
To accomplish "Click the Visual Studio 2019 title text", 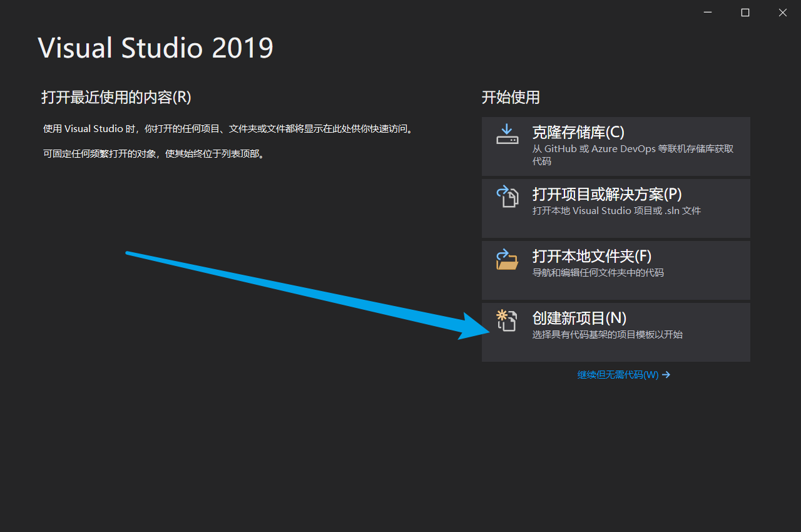I will pyautogui.click(x=156, y=48).
